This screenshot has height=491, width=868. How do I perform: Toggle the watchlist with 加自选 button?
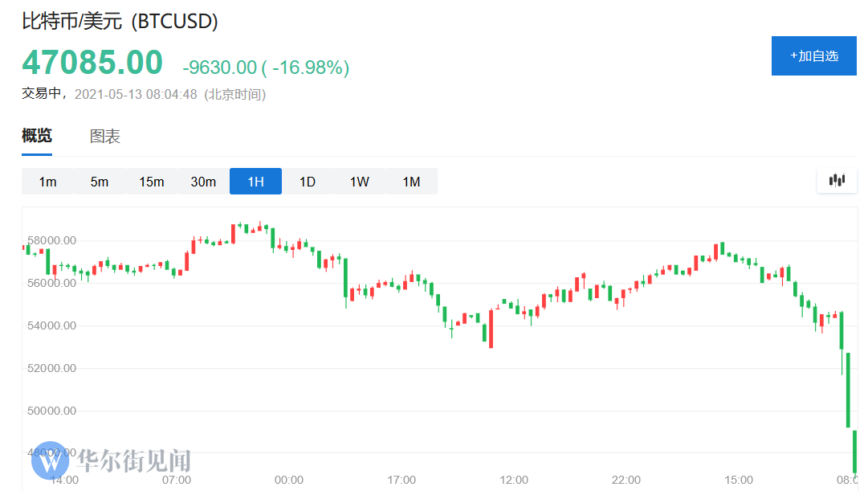pyautogui.click(x=813, y=56)
